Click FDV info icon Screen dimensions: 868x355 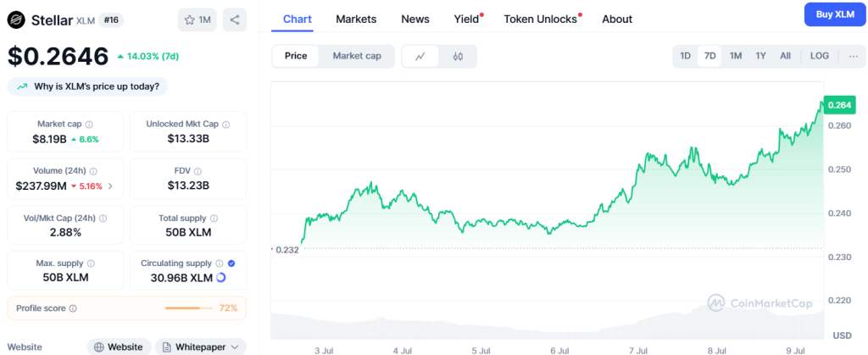[x=198, y=171]
